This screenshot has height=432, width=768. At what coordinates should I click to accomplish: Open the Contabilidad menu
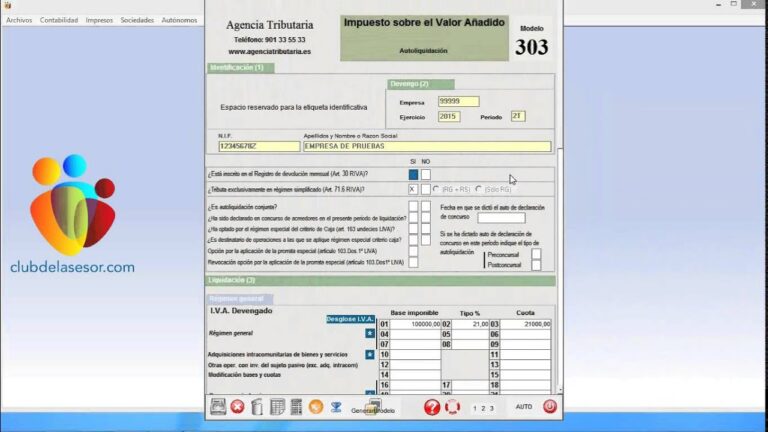[x=59, y=20]
